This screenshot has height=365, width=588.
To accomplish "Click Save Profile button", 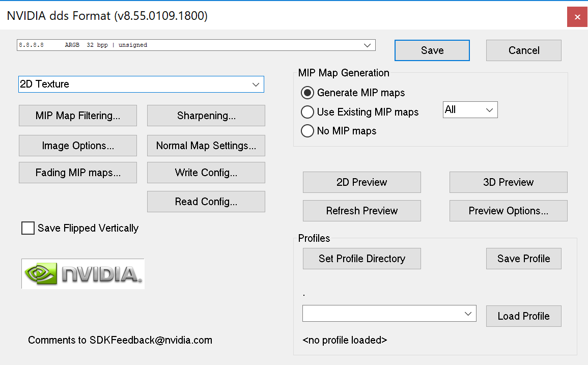I will (x=523, y=259).
